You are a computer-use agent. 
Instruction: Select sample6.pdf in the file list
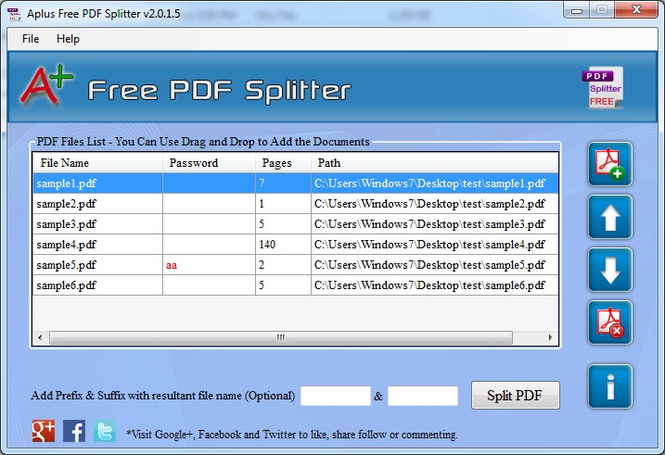tap(98, 285)
